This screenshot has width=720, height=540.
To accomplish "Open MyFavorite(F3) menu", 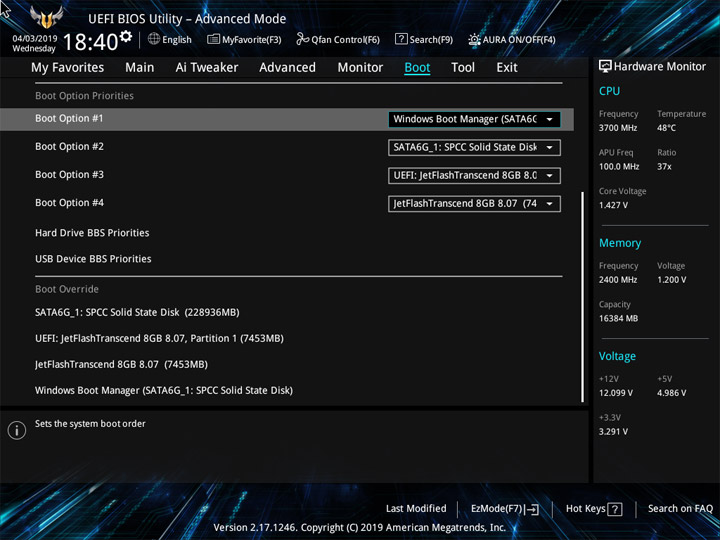I will 244,39.
